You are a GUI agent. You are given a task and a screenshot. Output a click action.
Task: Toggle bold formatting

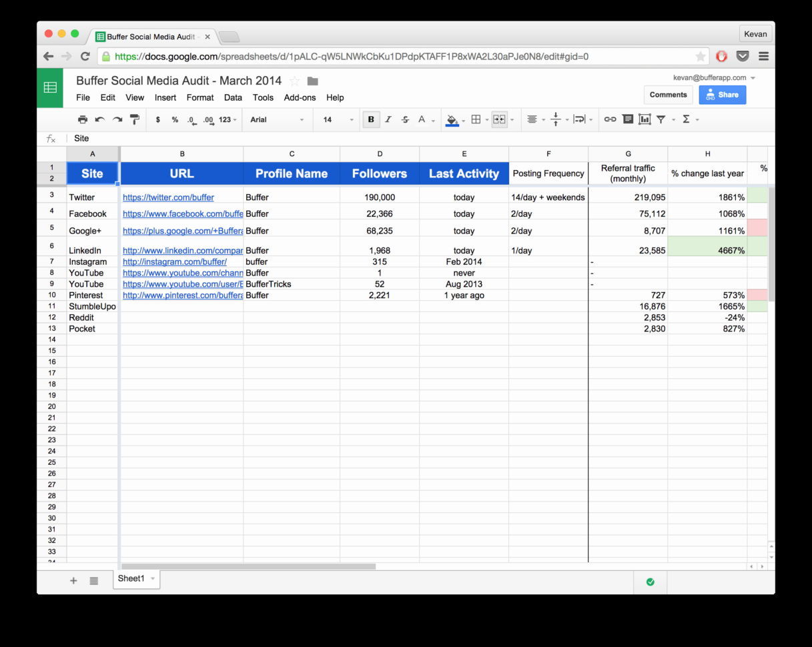370,119
